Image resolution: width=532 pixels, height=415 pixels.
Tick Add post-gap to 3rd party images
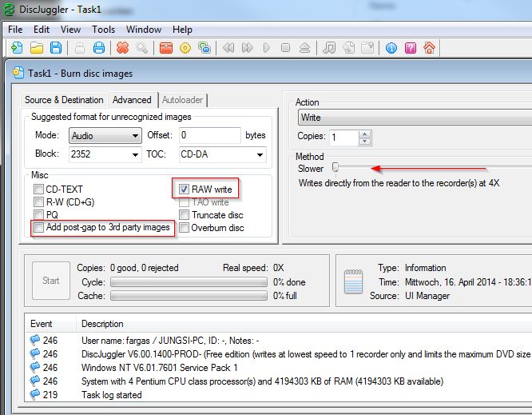[x=38, y=228]
